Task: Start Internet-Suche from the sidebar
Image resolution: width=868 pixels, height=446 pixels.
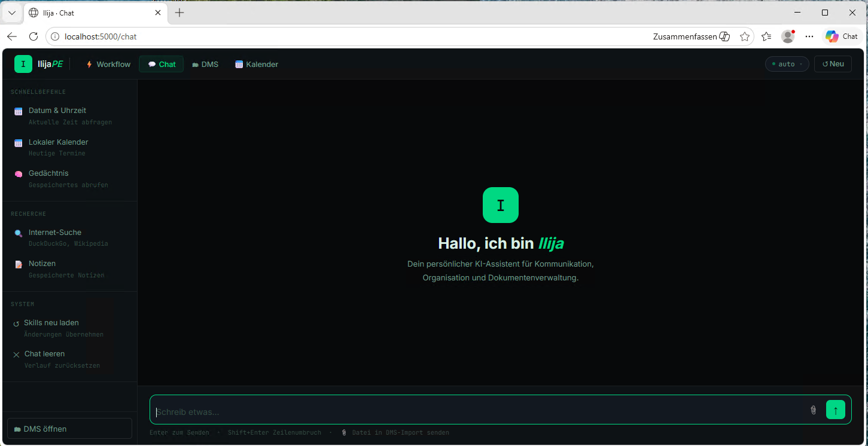Action: [70, 238]
